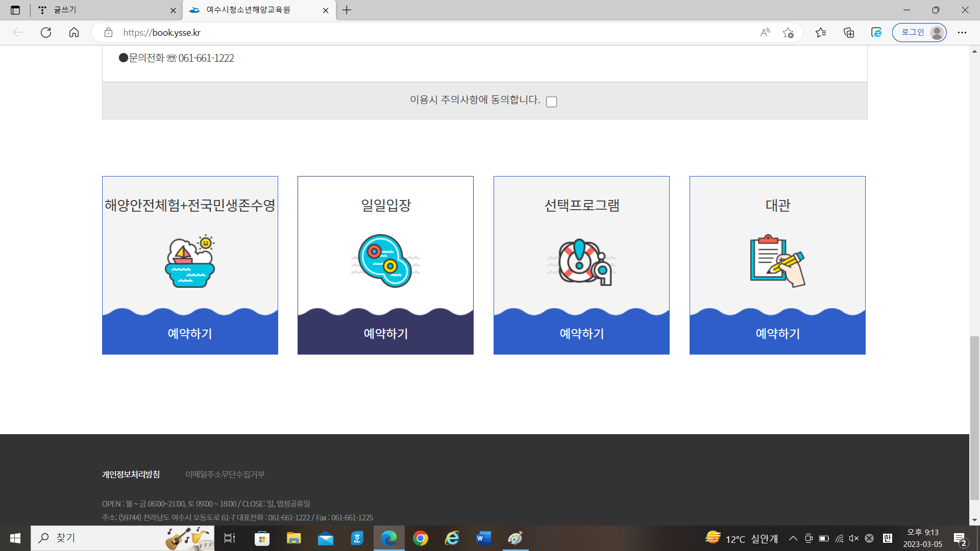Open the 12°C 실안개 weather widget
980x551 pixels.
point(742,538)
